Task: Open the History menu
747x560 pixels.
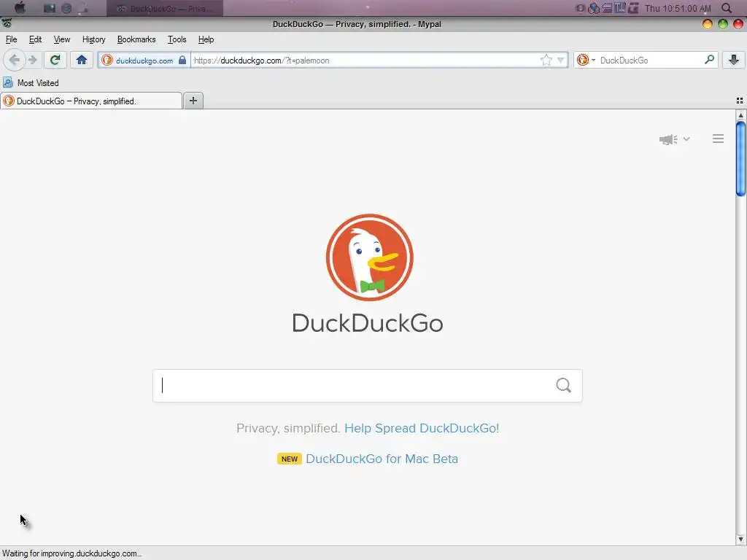Action: tap(94, 39)
